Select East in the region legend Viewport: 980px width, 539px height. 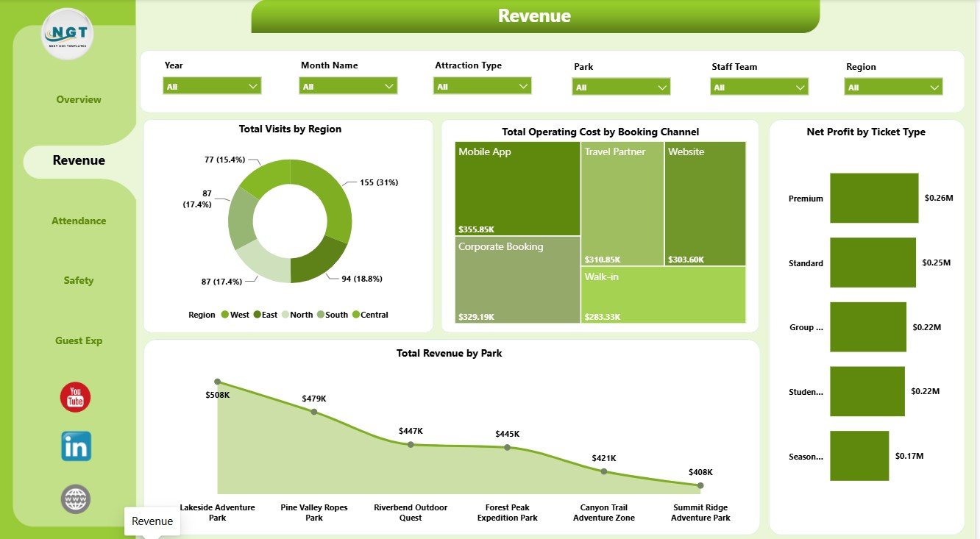coord(265,315)
